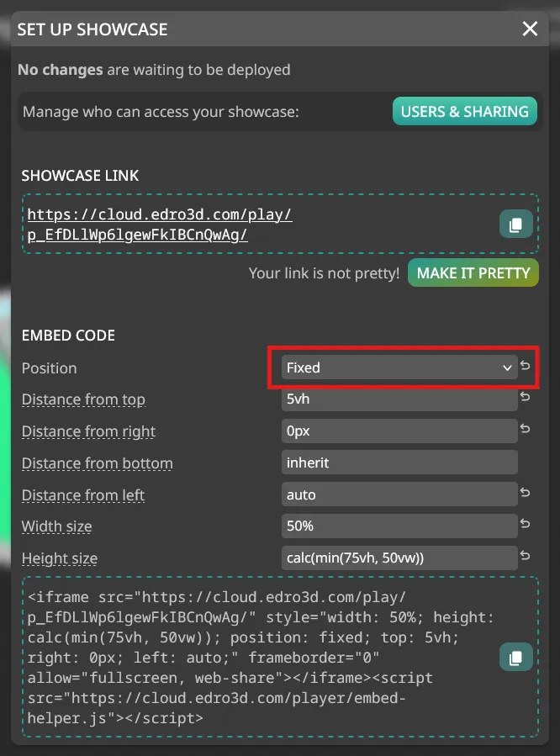Click the Height size label
560x756 pixels.
pos(60,558)
